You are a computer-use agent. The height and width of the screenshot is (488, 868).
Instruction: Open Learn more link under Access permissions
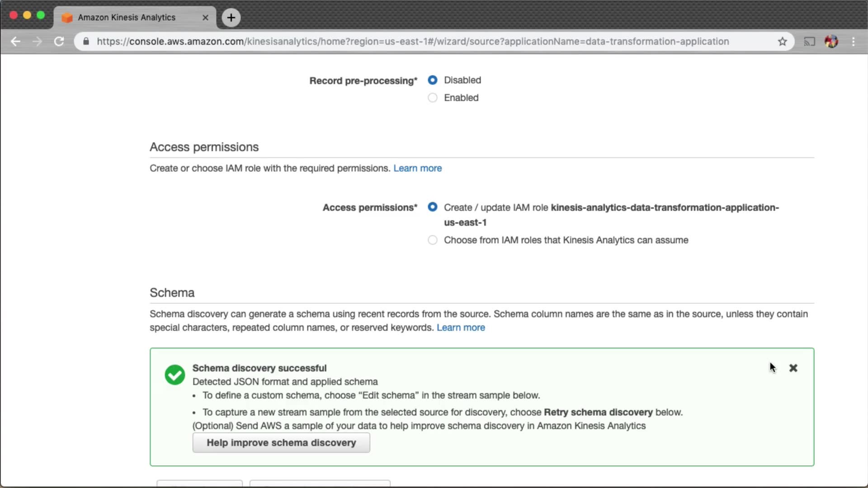(417, 168)
